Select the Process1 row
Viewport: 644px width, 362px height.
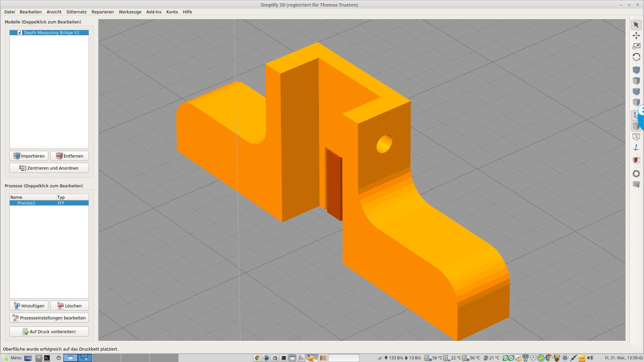point(49,203)
